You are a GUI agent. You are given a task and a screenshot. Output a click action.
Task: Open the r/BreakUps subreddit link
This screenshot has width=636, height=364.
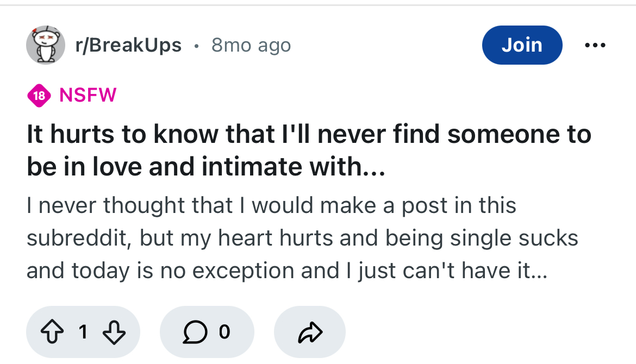click(128, 45)
